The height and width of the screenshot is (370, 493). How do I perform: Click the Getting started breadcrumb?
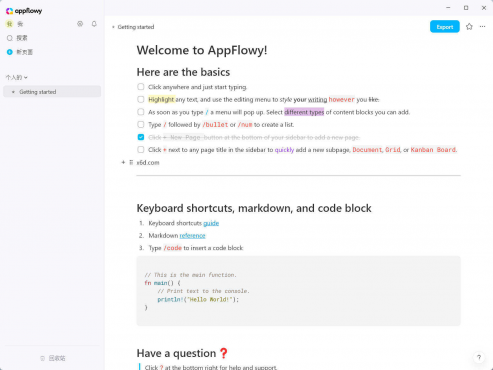pos(136,27)
